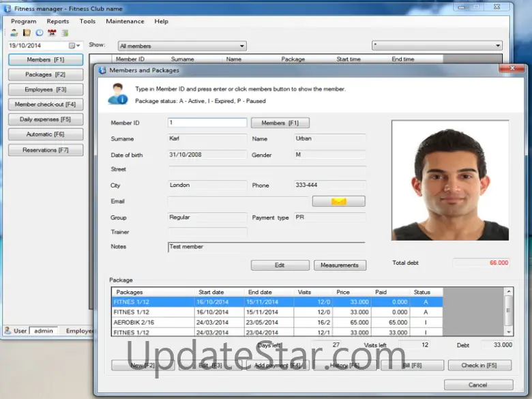This screenshot has height=399, width=532.
Task: Click the Automatic [F6] button
Action: point(46,134)
